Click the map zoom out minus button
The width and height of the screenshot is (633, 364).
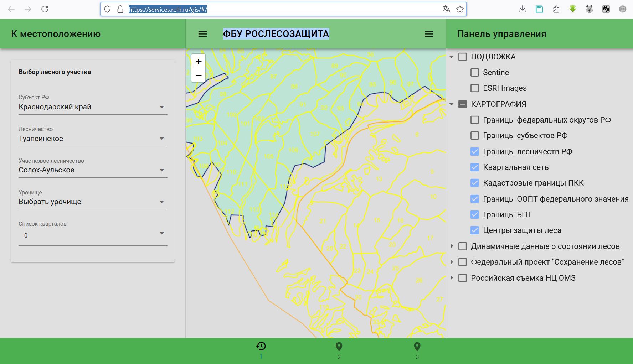pyautogui.click(x=199, y=76)
